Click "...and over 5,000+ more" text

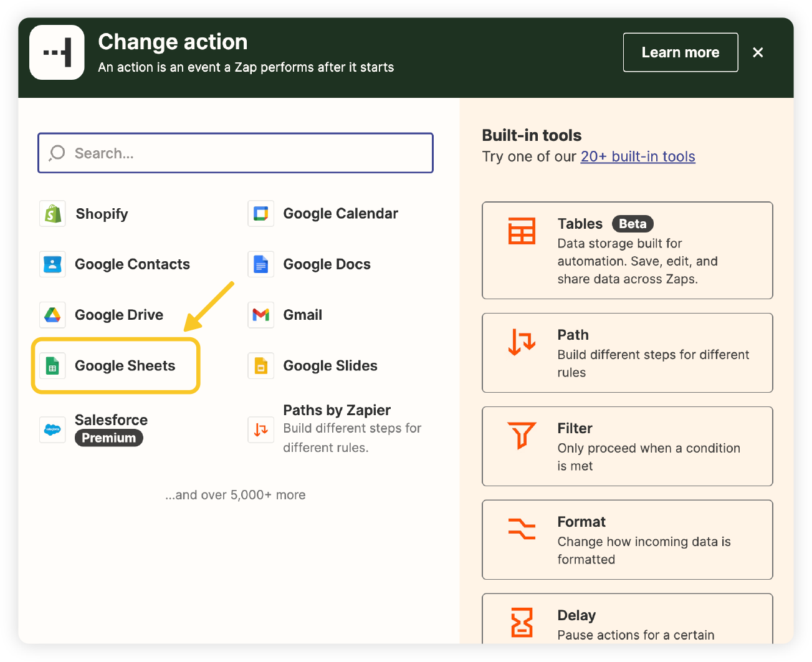[236, 495]
